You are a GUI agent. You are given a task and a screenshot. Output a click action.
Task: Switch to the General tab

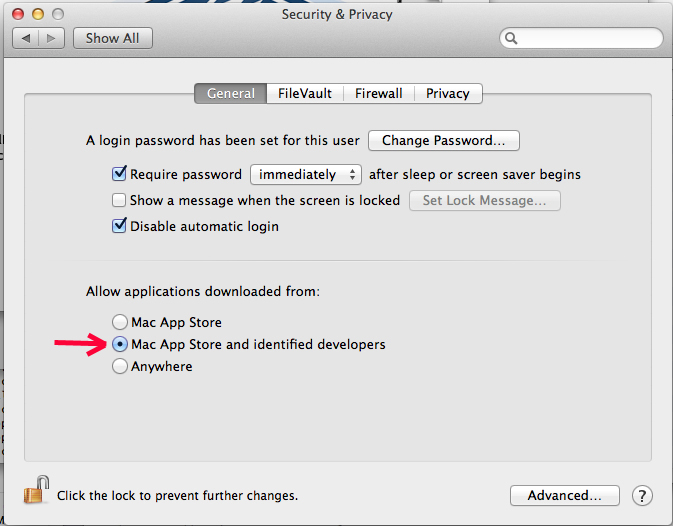pos(230,94)
